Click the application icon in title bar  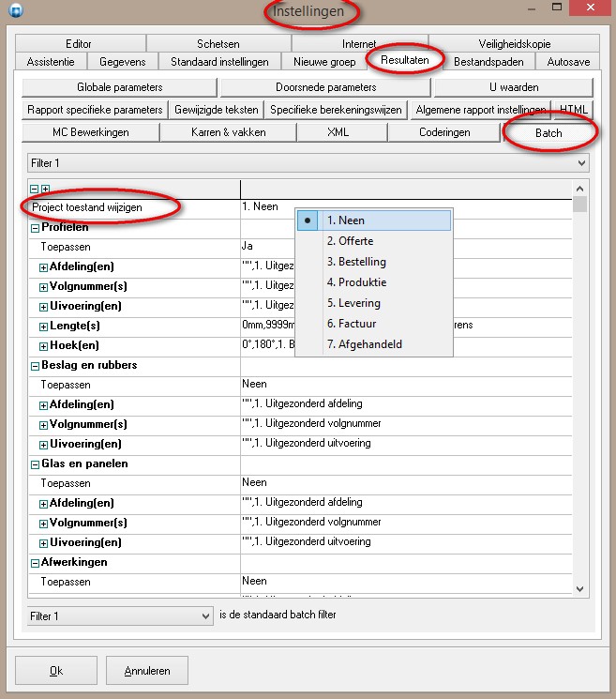pos(16,10)
